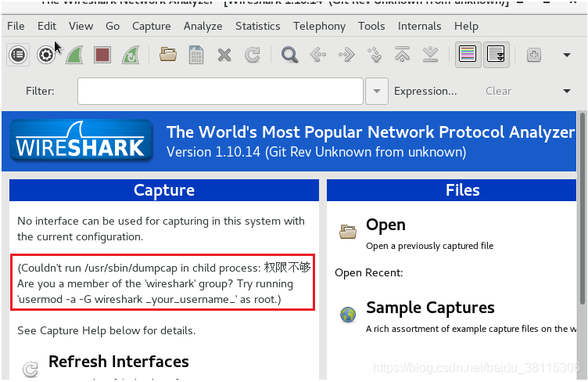Screen dimensions: 588x382
Task: Click the Open folder icon in Files
Action: tap(348, 231)
